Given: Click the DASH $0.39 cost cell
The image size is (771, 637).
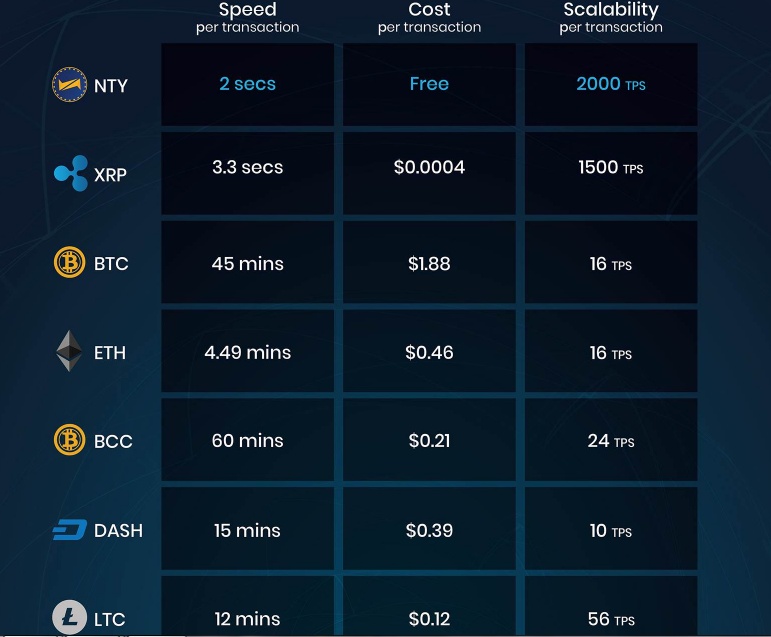Looking at the screenshot, I should pyautogui.click(x=429, y=530).
